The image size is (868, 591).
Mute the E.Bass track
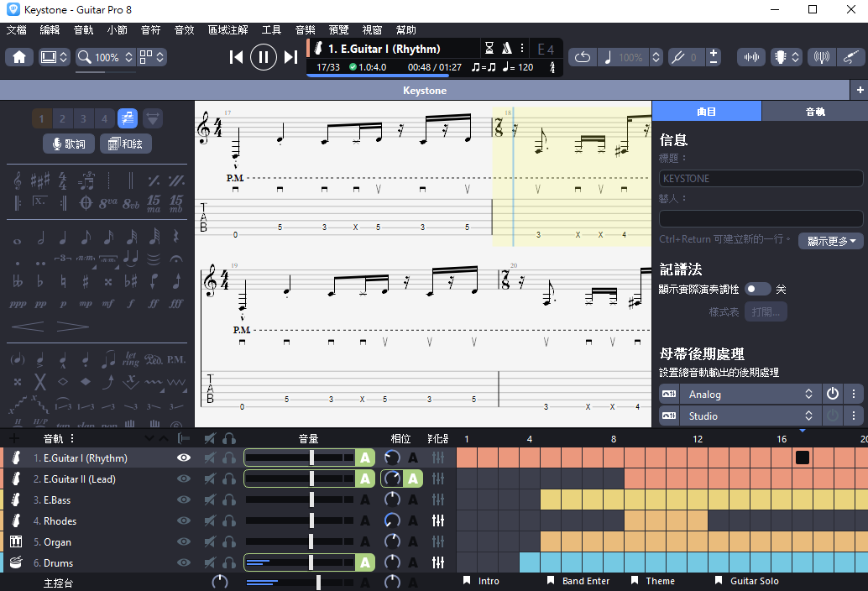pyautogui.click(x=210, y=500)
